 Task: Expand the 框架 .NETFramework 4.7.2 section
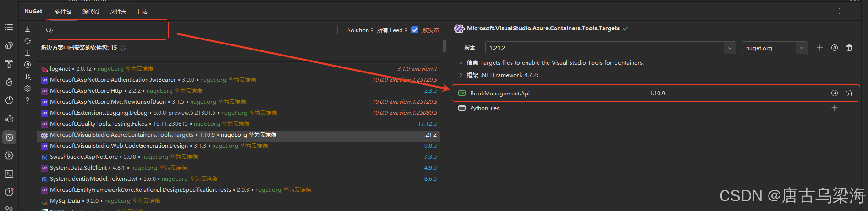tap(461, 75)
